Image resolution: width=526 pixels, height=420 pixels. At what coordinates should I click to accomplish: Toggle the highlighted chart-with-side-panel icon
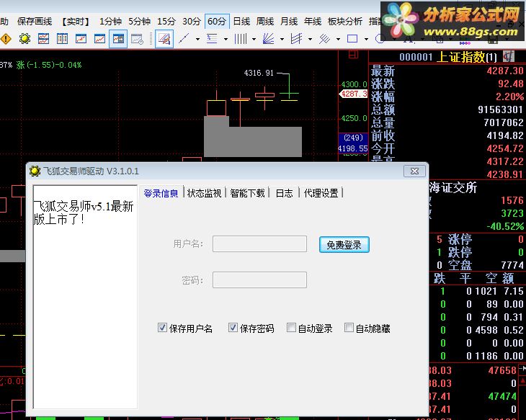tap(118, 39)
